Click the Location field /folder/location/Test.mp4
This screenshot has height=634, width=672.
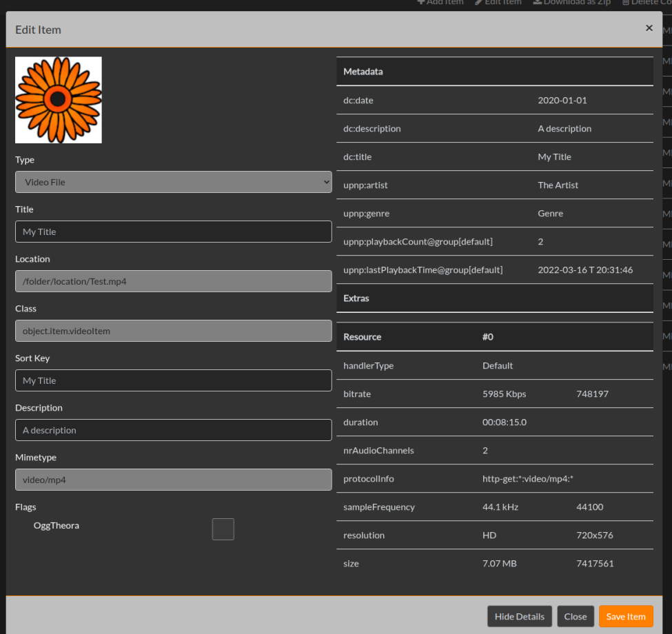click(174, 281)
